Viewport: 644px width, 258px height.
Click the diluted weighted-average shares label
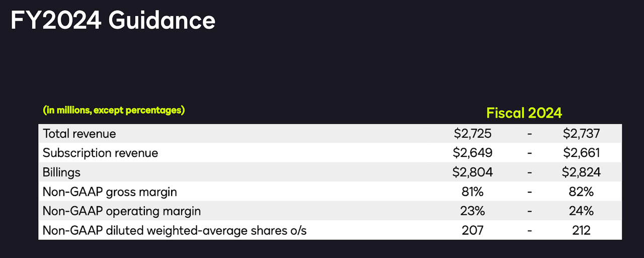[175, 230]
